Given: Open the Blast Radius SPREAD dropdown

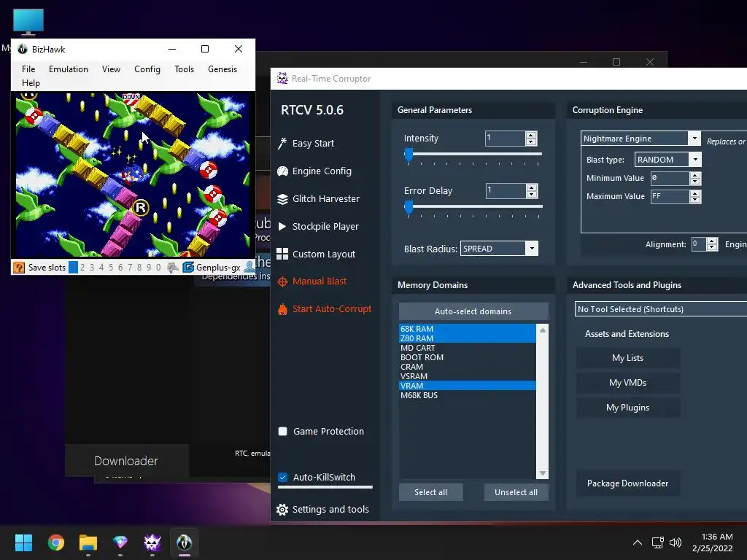Looking at the screenshot, I should coord(532,248).
